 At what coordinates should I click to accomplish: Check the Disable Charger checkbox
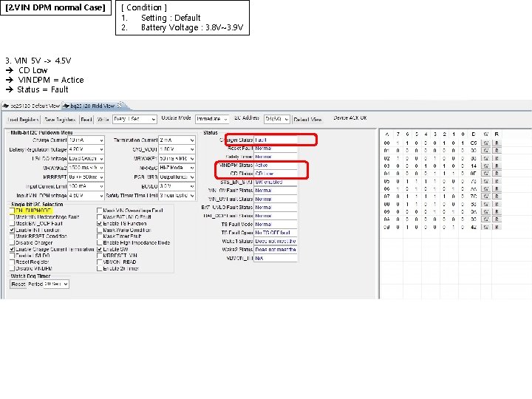pos(13,243)
